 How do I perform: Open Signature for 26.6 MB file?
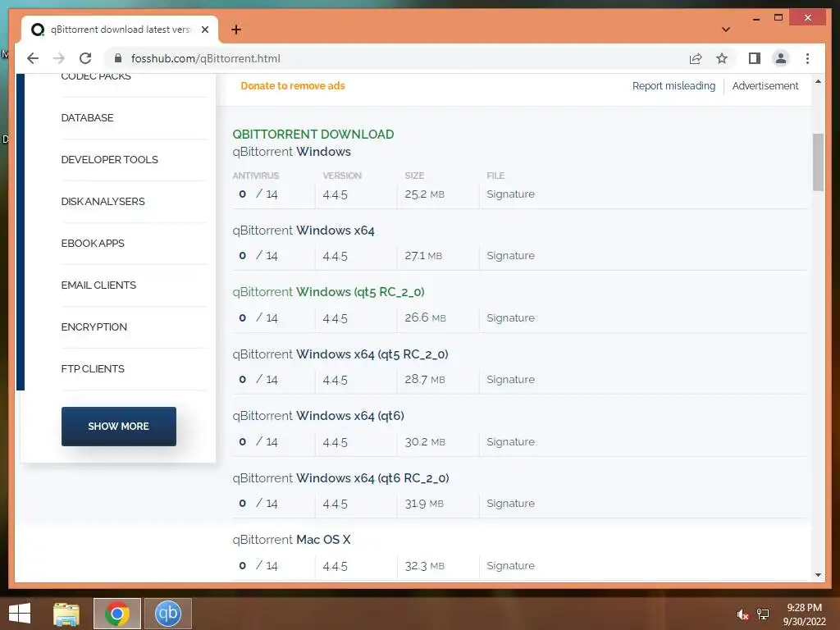coord(510,317)
